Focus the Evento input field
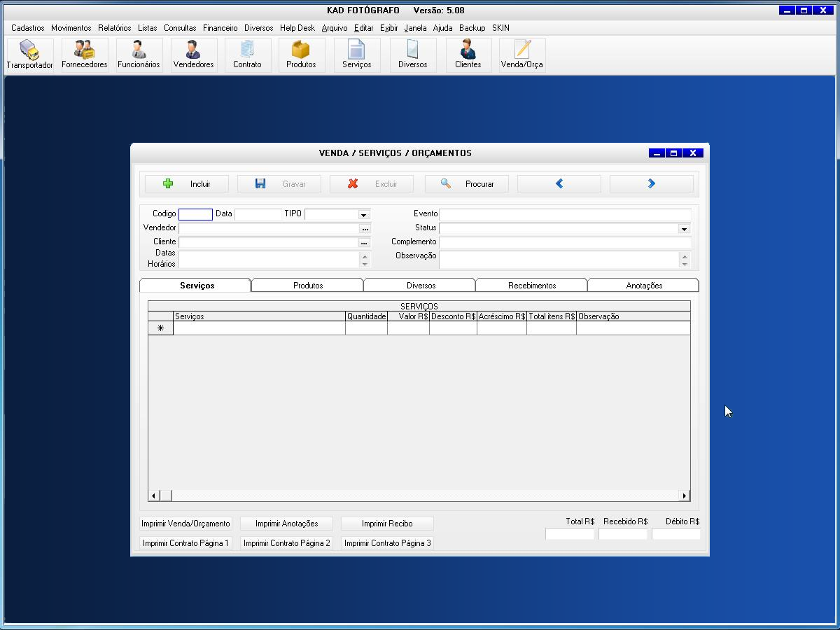 (x=565, y=214)
